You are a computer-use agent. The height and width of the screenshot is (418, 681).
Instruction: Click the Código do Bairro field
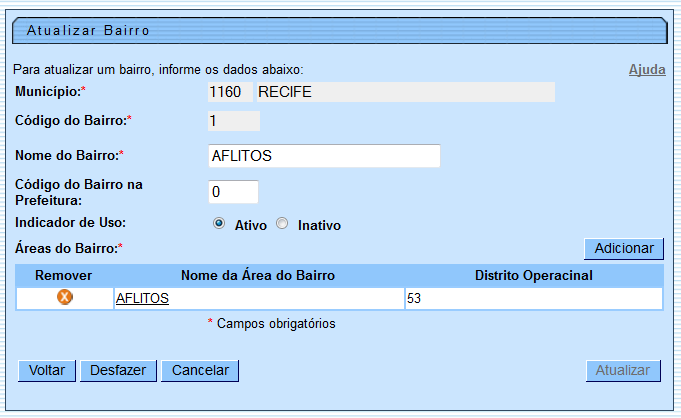coord(233,121)
